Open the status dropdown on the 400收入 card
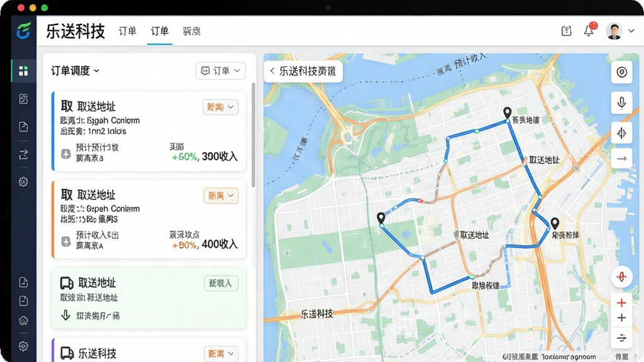644x362 pixels. (221, 196)
